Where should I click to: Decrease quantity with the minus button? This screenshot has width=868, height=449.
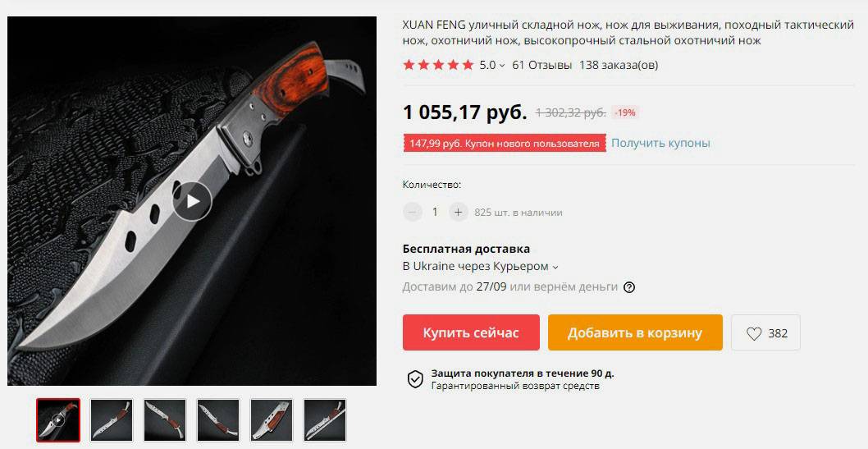pos(413,212)
